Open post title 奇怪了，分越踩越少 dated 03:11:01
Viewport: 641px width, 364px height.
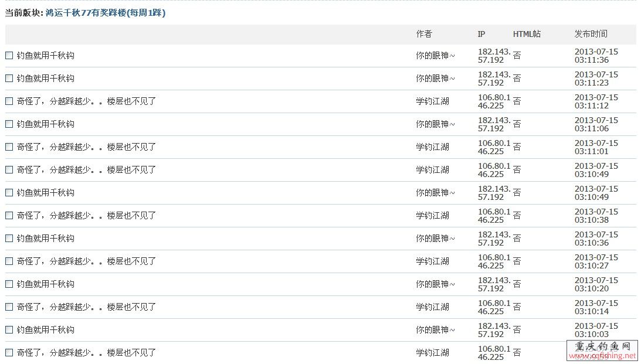86,147
